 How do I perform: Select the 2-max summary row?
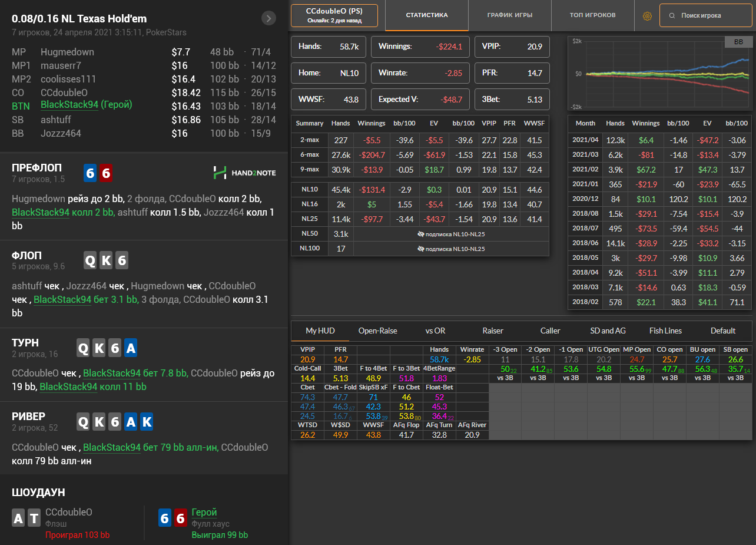click(420, 140)
